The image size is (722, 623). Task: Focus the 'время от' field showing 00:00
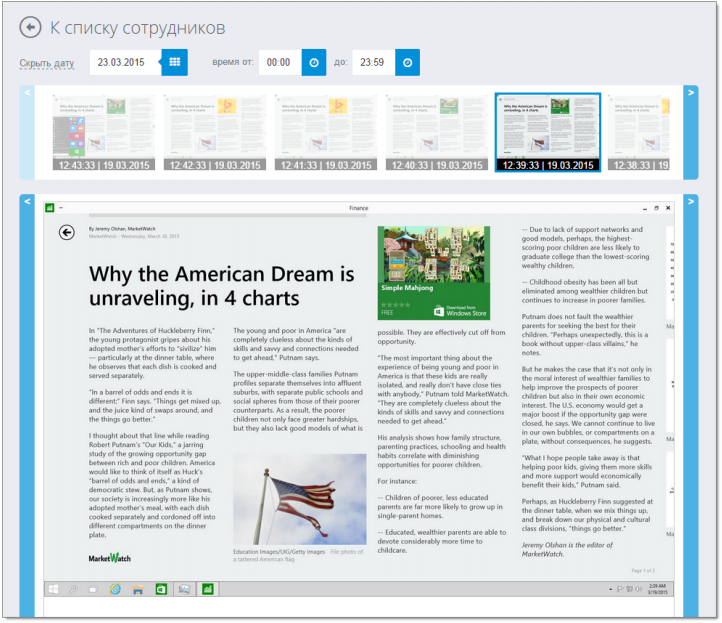point(280,62)
